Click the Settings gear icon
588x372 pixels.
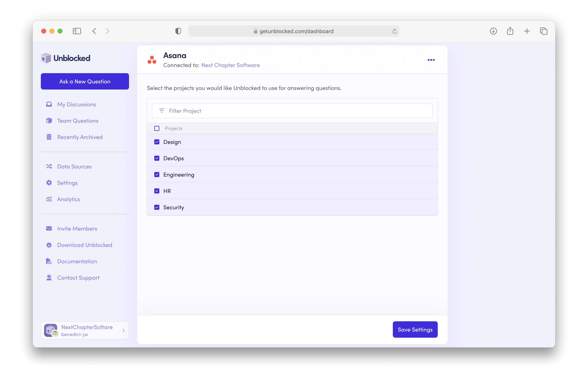[x=49, y=183]
